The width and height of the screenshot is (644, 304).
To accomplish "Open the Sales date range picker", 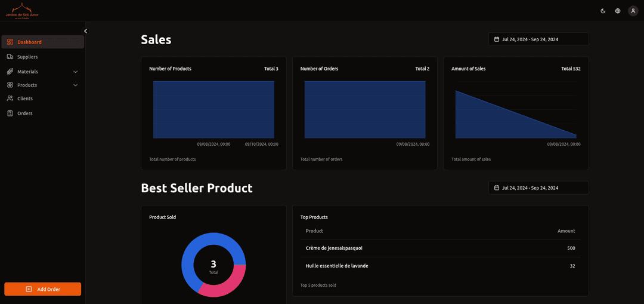I will tap(538, 39).
